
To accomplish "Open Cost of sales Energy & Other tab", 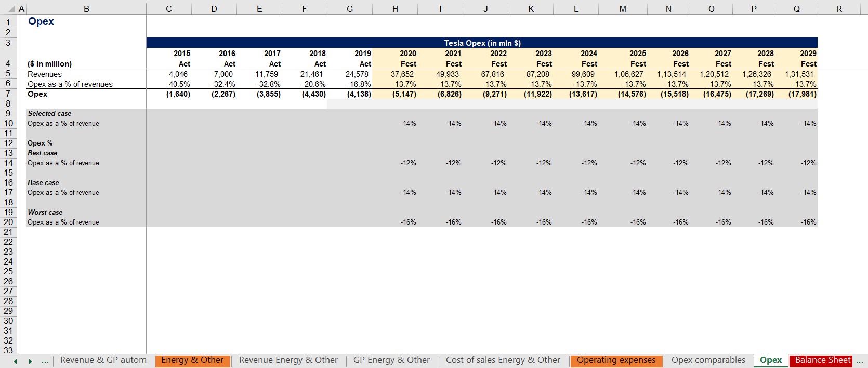I will [x=503, y=360].
